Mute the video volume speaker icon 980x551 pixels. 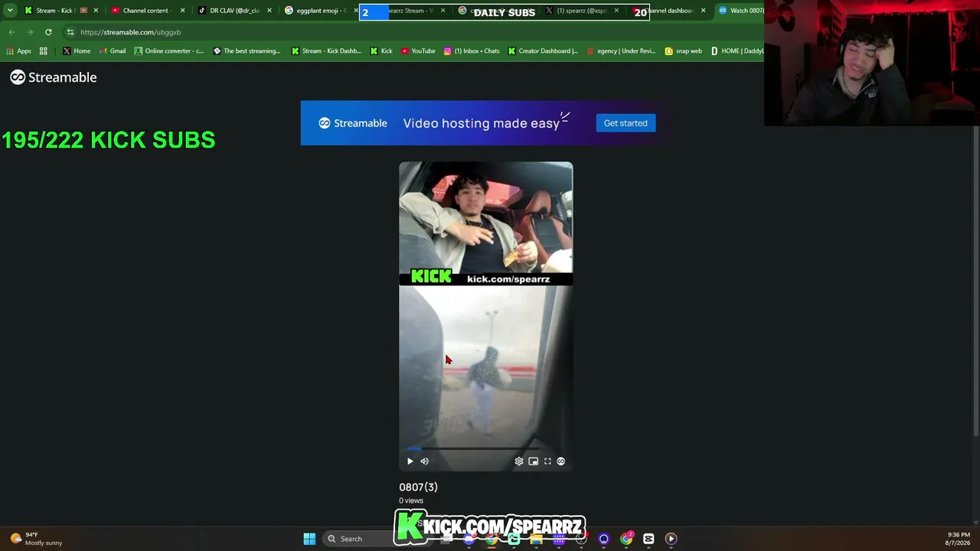424,461
